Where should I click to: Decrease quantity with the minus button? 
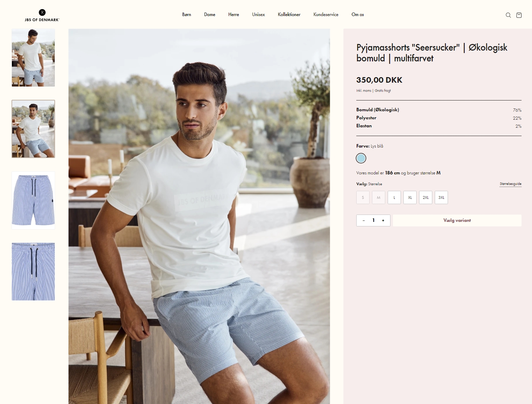pos(364,220)
